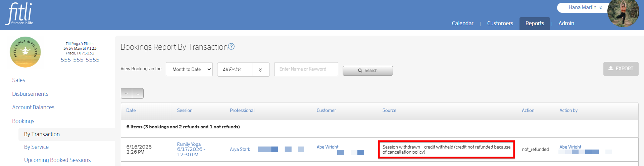Open Disbursements in the sidebar
644x166 pixels.
pyautogui.click(x=30, y=94)
